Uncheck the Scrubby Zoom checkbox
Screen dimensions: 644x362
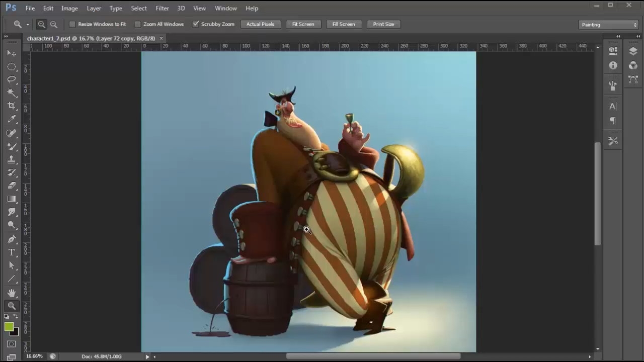(196, 24)
